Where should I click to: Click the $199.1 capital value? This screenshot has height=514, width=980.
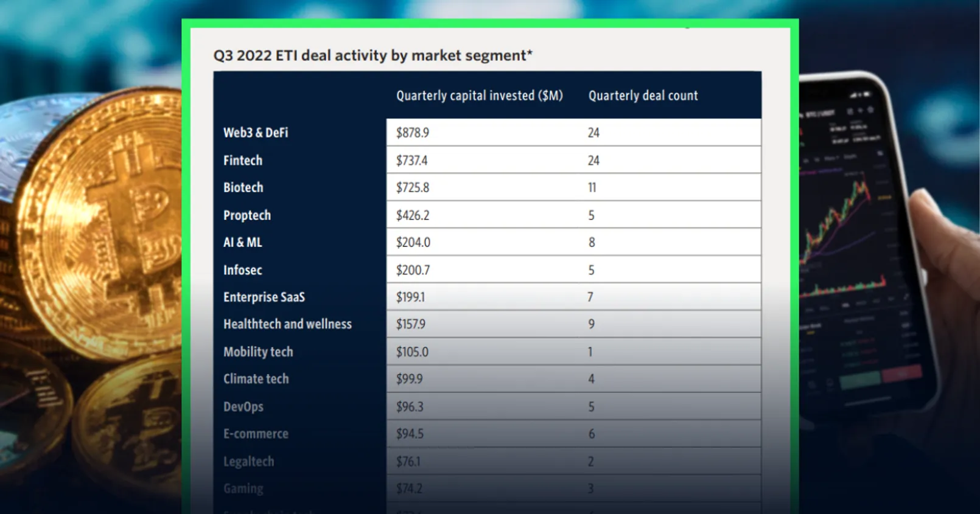tap(410, 297)
